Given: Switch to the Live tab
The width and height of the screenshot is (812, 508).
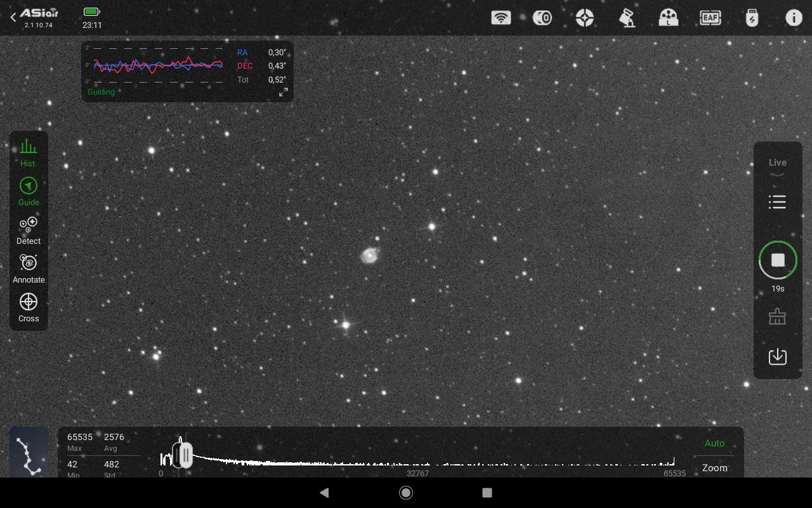Looking at the screenshot, I should click(778, 163).
